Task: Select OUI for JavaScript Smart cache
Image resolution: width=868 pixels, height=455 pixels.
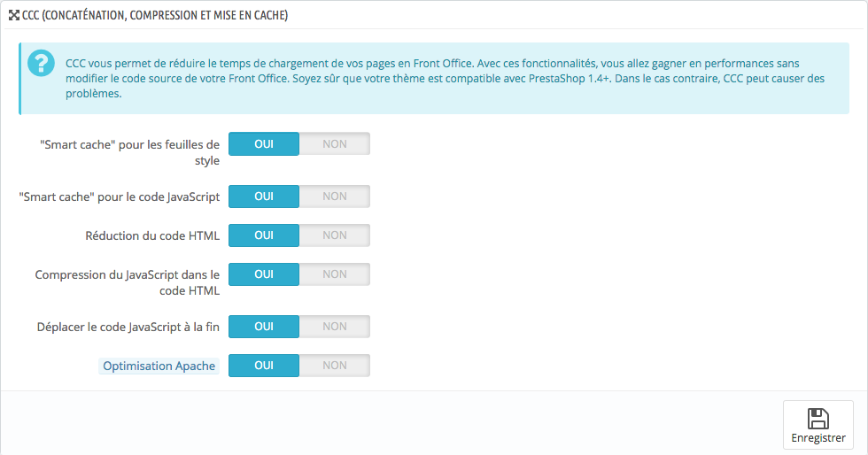Action: pyautogui.click(x=264, y=197)
